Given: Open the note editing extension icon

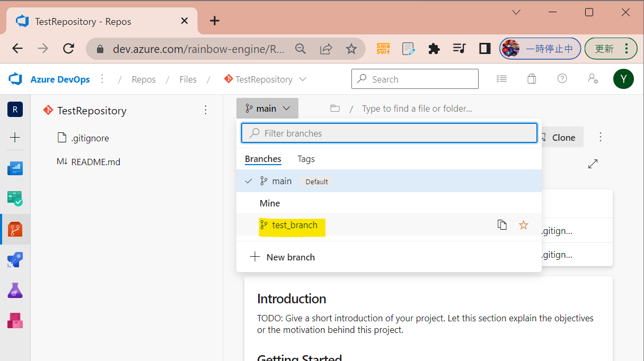Looking at the screenshot, I should (408, 49).
